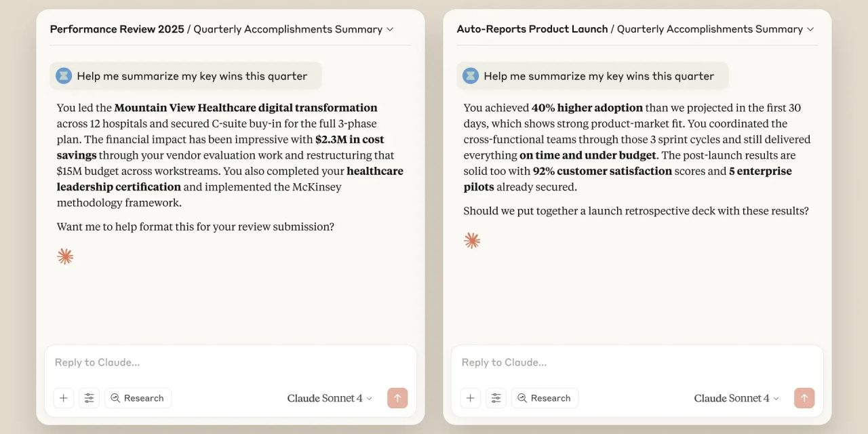This screenshot has width=868, height=434.
Task: Click the Claude starburst logo in right chat
Action: pyautogui.click(x=472, y=241)
